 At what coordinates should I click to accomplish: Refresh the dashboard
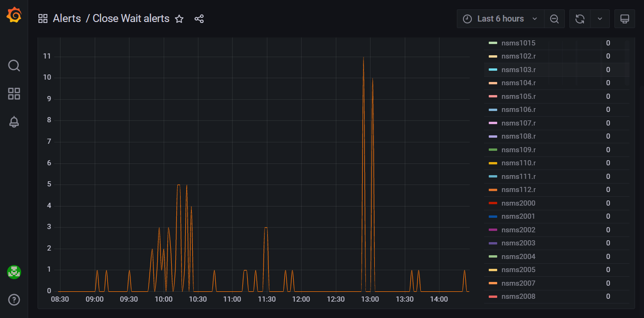pyautogui.click(x=580, y=19)
